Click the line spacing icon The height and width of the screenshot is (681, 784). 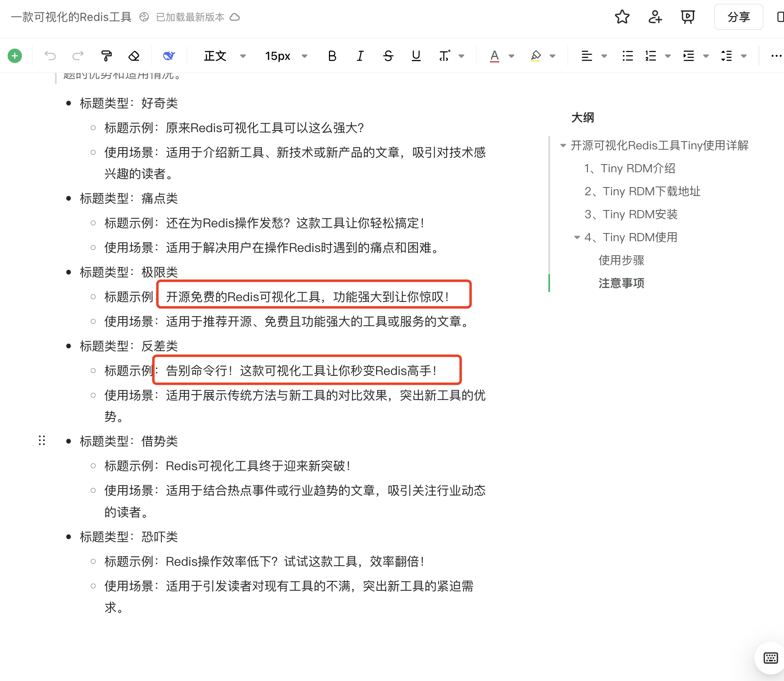point(727,56)
